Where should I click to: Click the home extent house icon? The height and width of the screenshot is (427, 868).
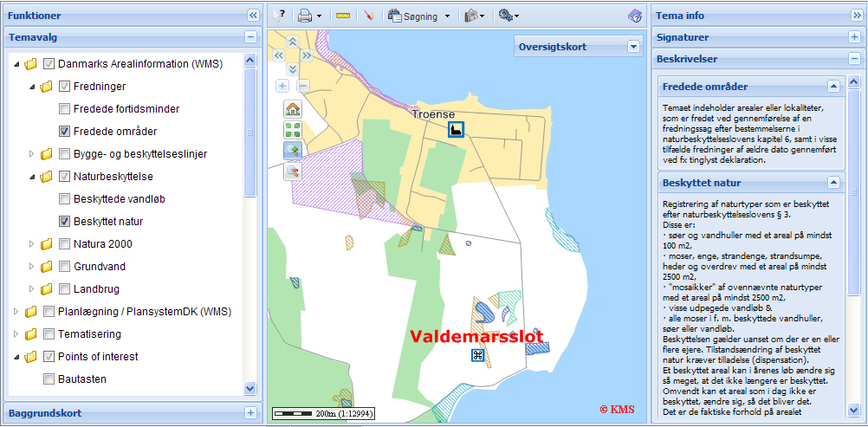[x=292, y=108]
